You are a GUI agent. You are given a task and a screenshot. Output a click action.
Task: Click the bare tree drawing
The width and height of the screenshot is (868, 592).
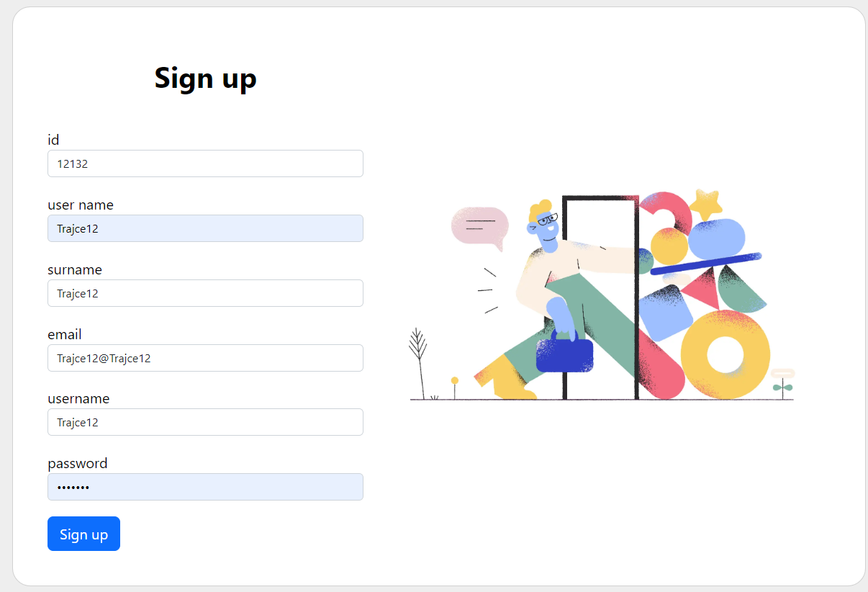(418, 356)
